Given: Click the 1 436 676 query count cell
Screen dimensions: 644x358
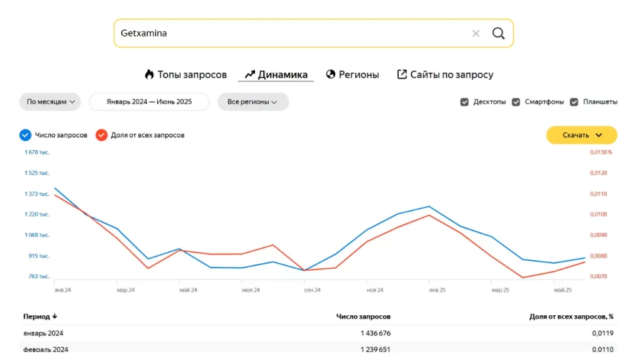Looking at the screenshot, I should [x=375, y=334].
